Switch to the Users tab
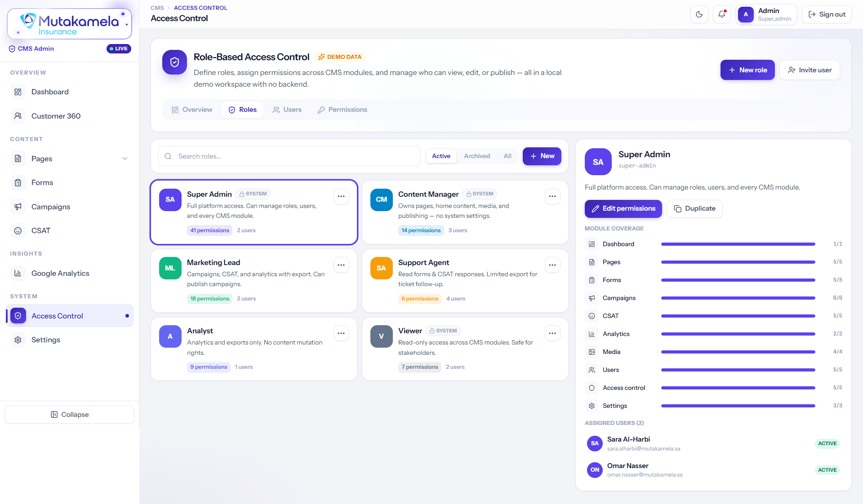This screenshot has width=863, height=504. click(287, 110)
